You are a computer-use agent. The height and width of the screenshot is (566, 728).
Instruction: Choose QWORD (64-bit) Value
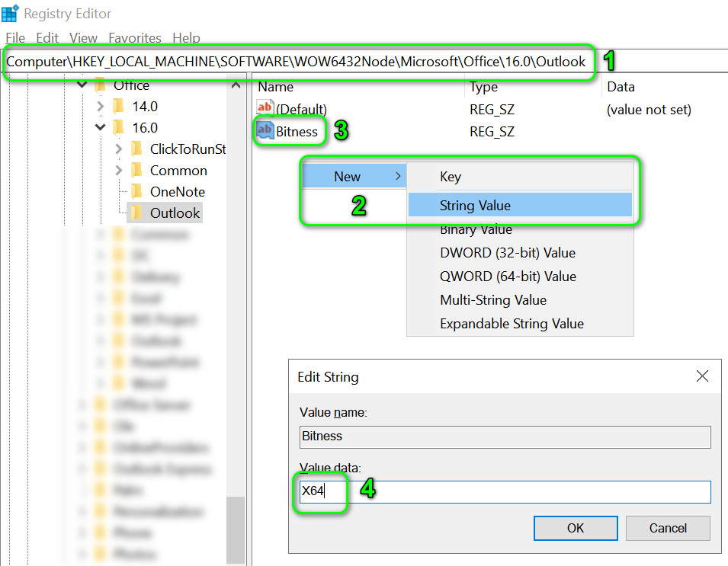pyautogui.click(x=520, y=277)
